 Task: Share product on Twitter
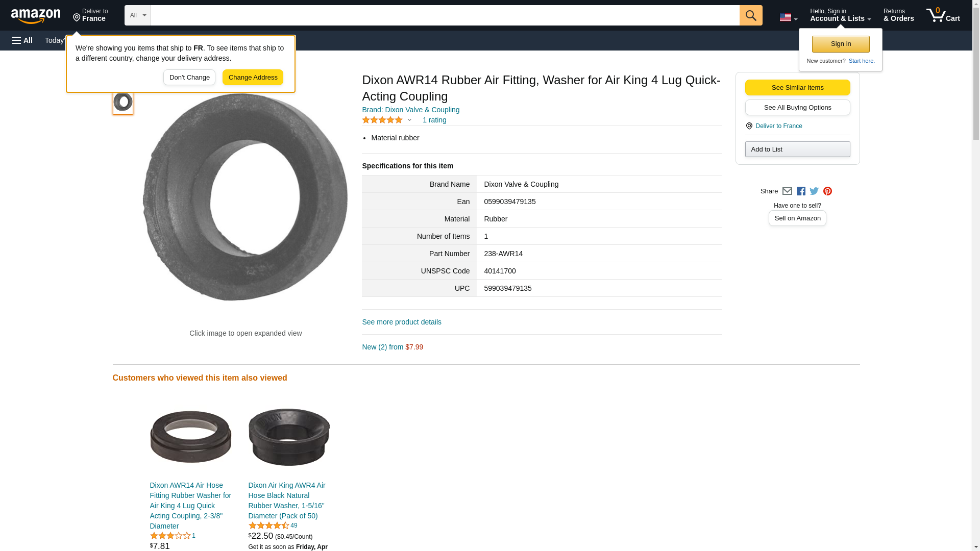click(814, 191)
